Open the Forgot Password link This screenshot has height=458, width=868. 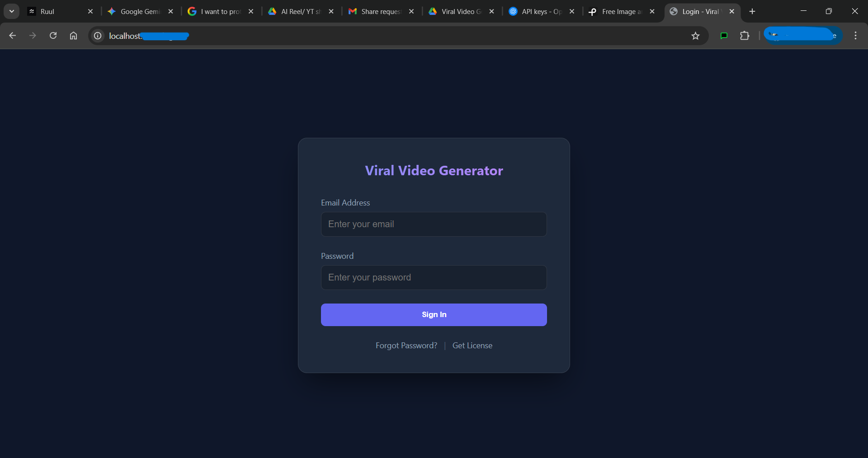point(406,345)
